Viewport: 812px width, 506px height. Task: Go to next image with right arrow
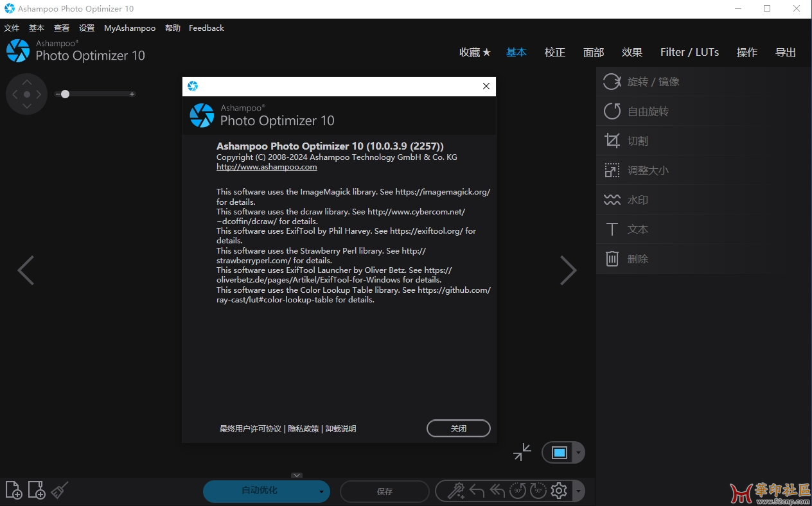569,270
